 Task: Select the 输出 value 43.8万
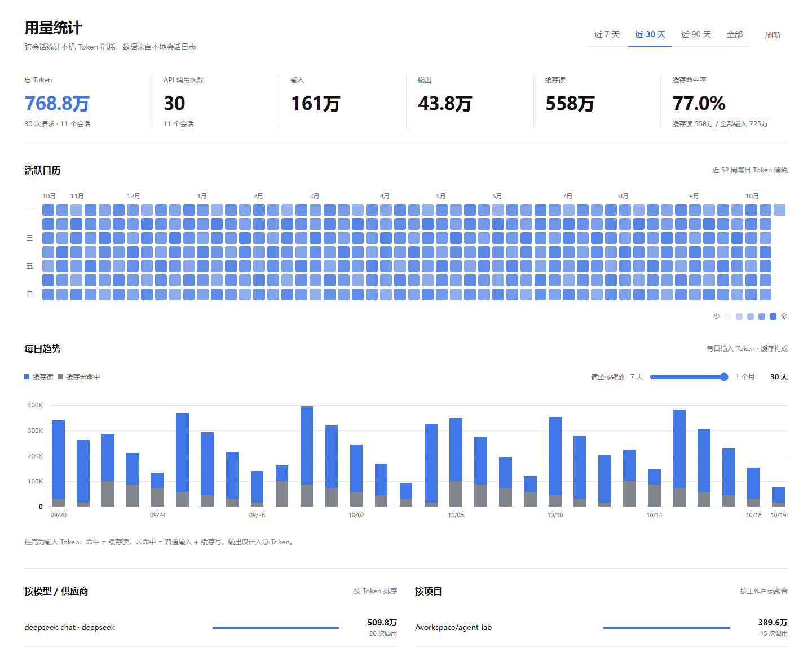click(445, 104)
